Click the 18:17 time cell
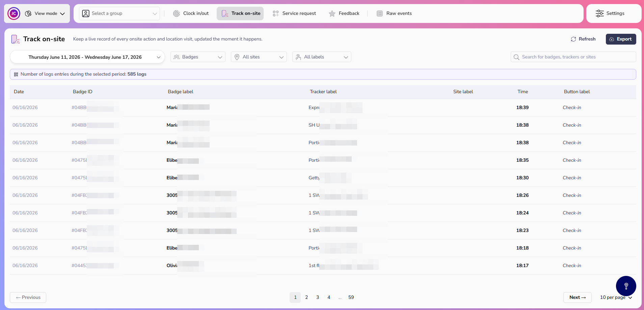The width and height of the screenshot is (644, 310). point(522,266)
